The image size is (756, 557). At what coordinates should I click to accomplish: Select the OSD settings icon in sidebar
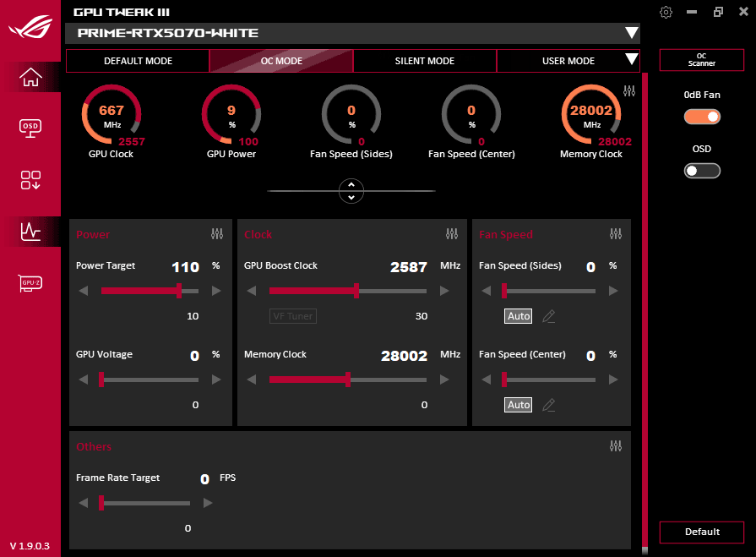pyautogui.click(x=30, y=128)
